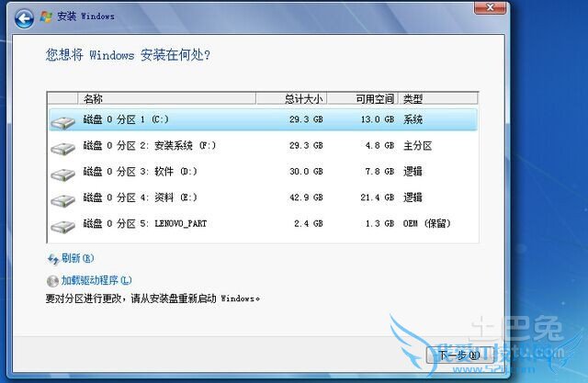Click the heading 您想将 Windows 安装在何处?
588x383 pixels.
coord(128,55)
